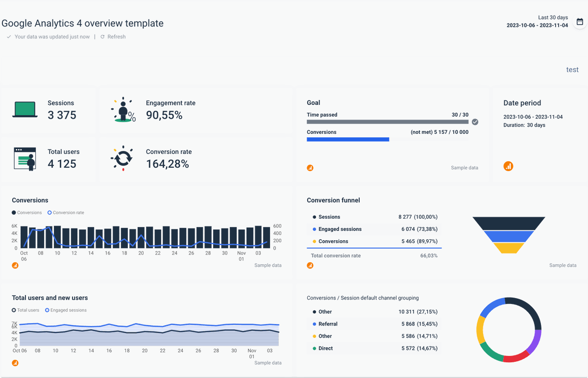The height and width of the screenshot is (378, 588).
Task: Click the yellow funnel bottom segment
Action: (509, 248)
